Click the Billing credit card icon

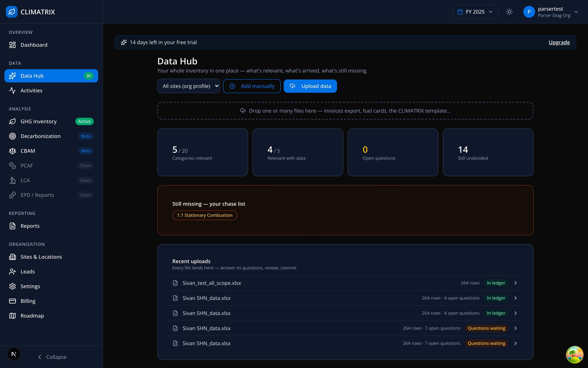(x=12, y=301)
